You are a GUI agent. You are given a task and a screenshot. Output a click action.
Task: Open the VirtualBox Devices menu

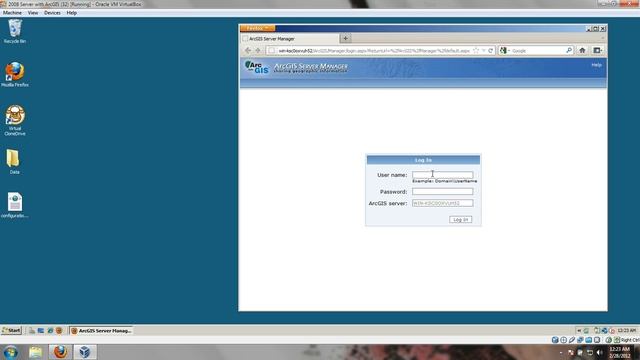coord(52,13)
